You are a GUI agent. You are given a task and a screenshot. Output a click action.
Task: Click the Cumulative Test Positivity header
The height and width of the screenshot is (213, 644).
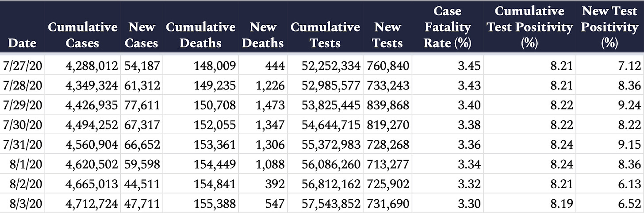529,27
